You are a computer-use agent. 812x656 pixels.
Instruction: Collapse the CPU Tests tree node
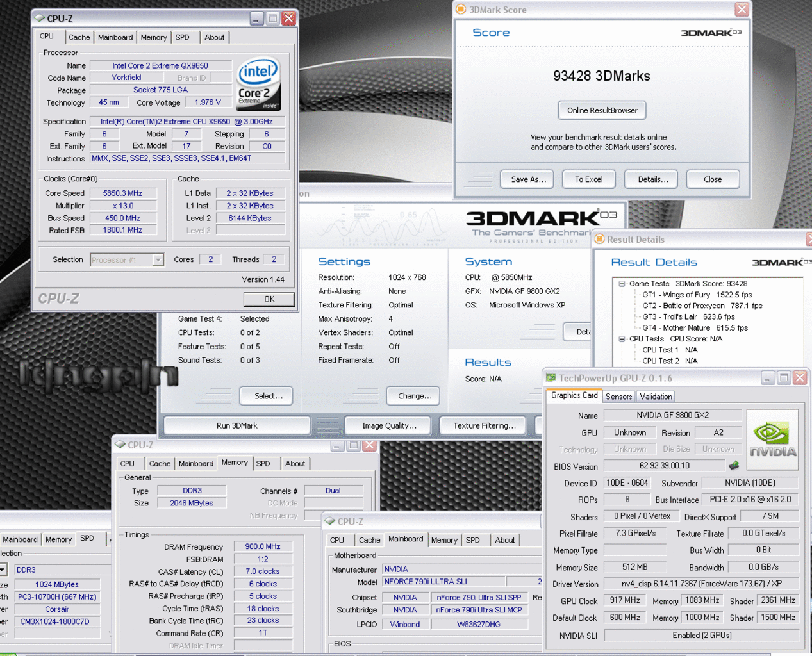622,339
